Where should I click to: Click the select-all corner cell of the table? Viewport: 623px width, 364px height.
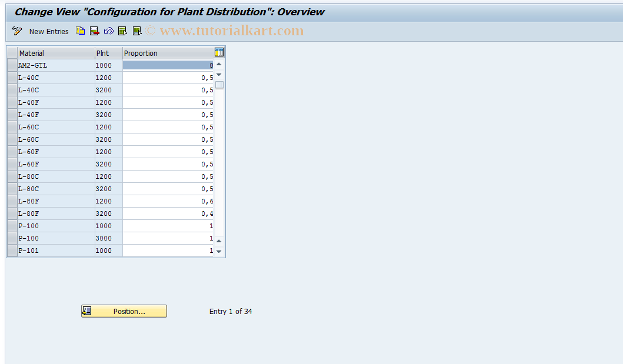coord(12,53)
